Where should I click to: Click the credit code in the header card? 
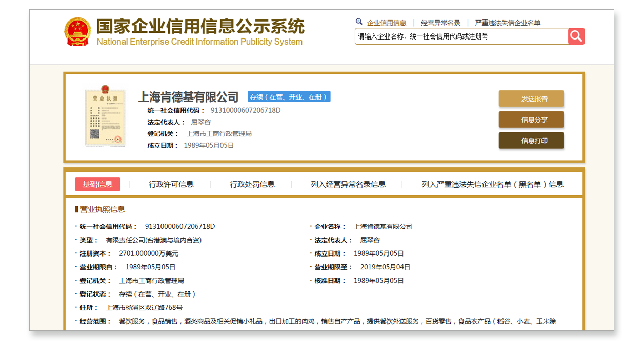click(x=246, y=110)
